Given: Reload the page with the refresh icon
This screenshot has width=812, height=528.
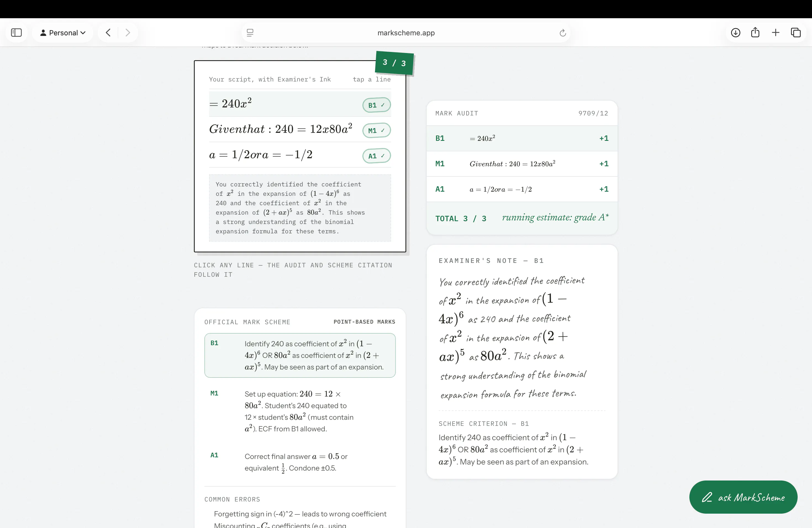Looking at the screenshot, I should click(563, 33).
